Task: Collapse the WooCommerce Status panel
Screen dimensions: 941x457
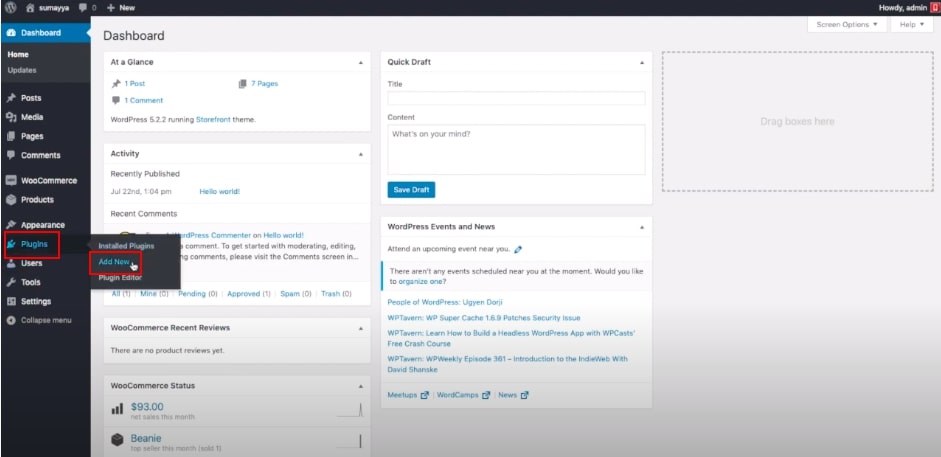Action: pos(361,386)
